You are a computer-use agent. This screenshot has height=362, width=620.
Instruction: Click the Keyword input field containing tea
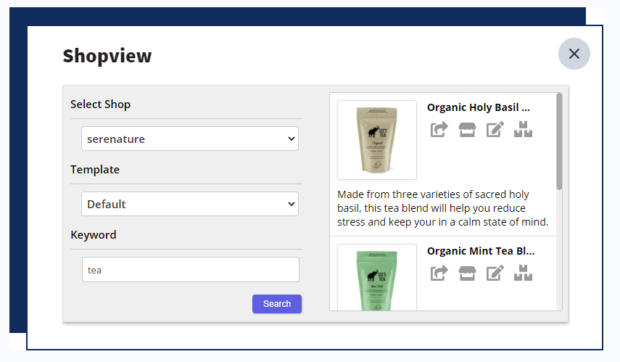191,270
